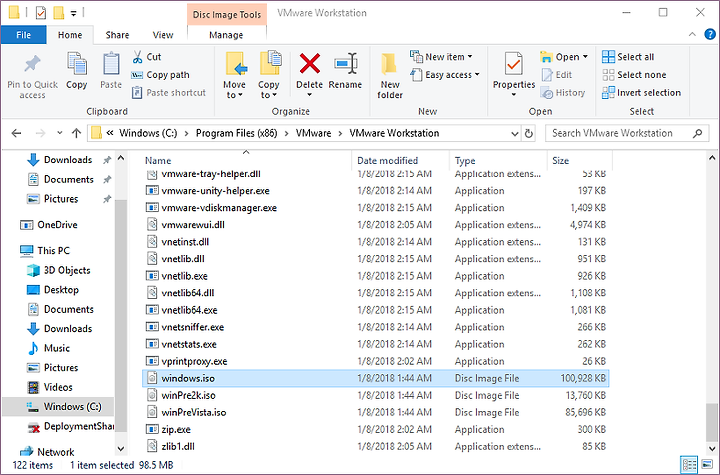Click the Rename ribbon icon

(x=345, y=64)
